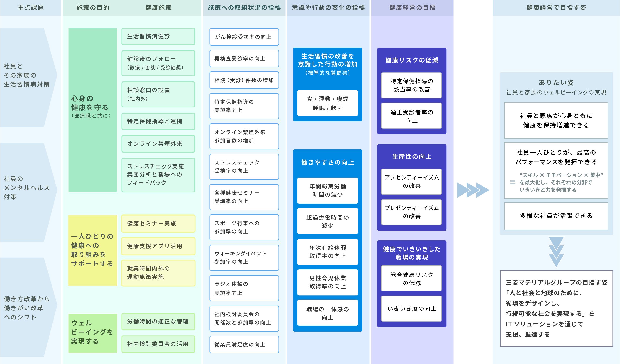Click the 健康リスクの低減 heading

click(412, 60)
